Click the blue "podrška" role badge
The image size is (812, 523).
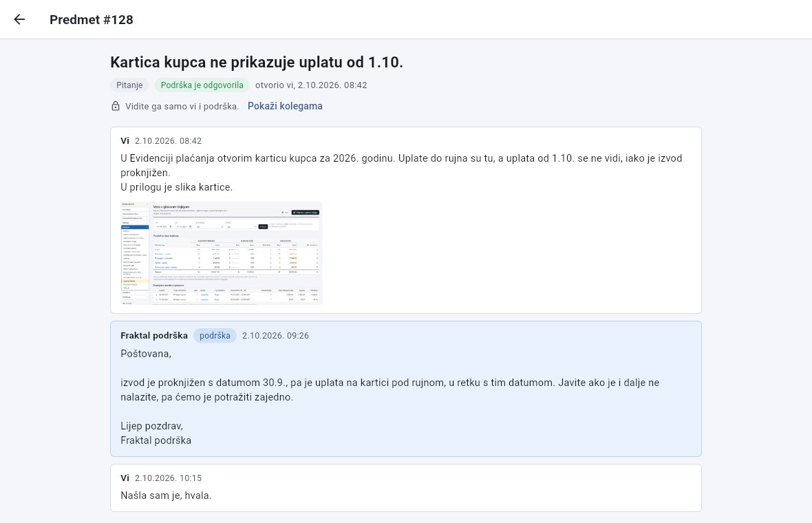point(215,336)
